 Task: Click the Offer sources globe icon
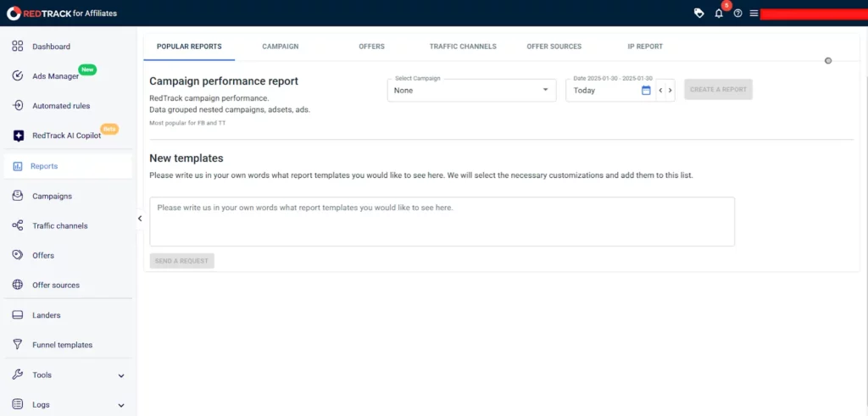18,285
